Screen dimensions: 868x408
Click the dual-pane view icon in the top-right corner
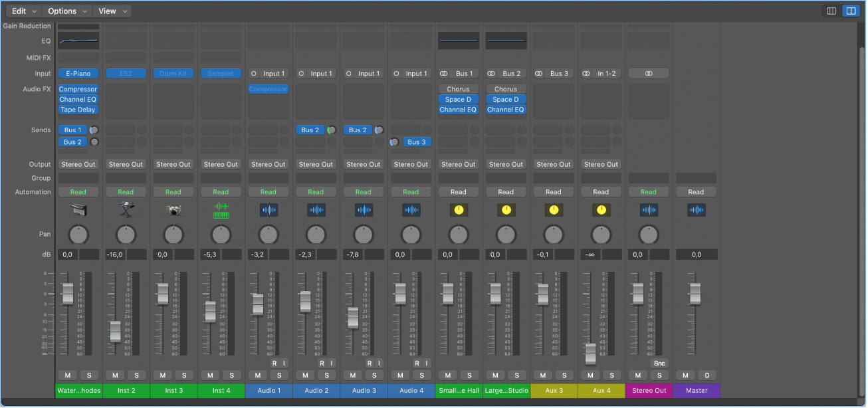851,11
